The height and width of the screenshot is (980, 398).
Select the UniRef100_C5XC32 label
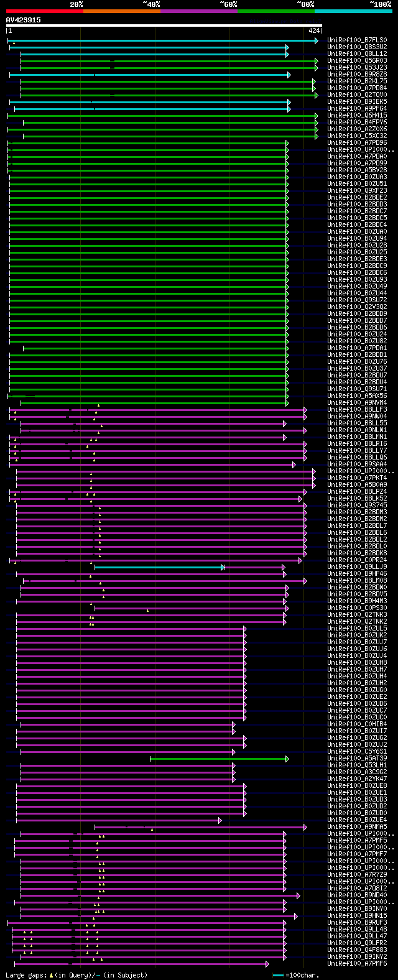coord(357,136)
